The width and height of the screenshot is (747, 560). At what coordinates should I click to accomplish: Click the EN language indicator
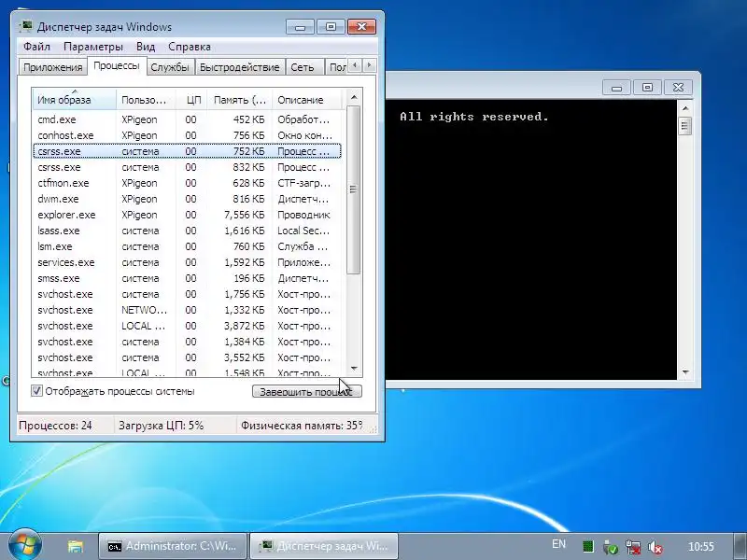[x=558, y=544]
